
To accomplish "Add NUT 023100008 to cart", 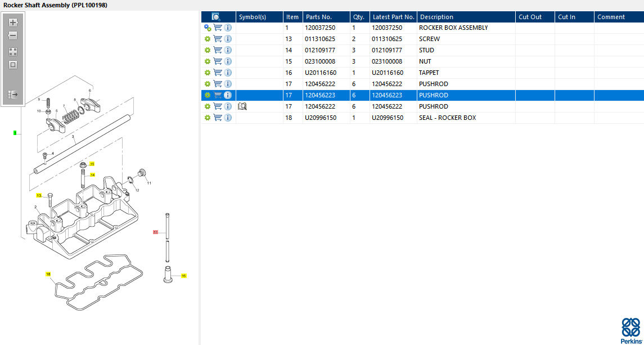I will click(218, 62).
